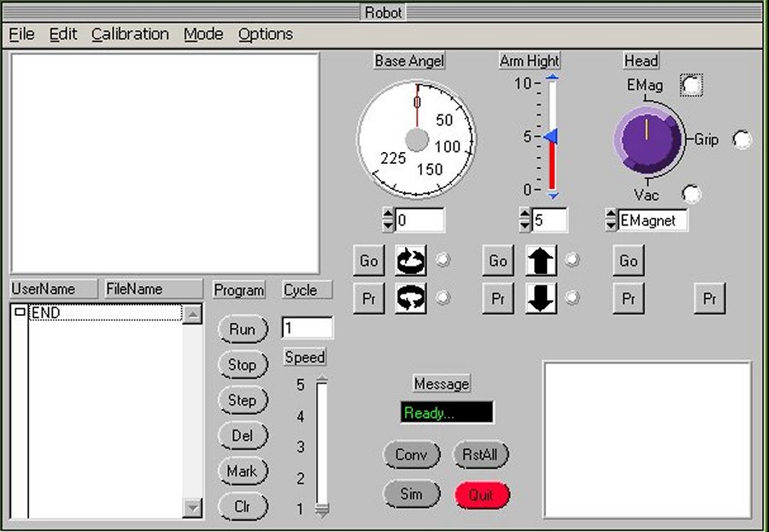This screenshot has height=532, width=769.
Task: Click the EMagnet head type selector arrows
Action: coord(611,220)
